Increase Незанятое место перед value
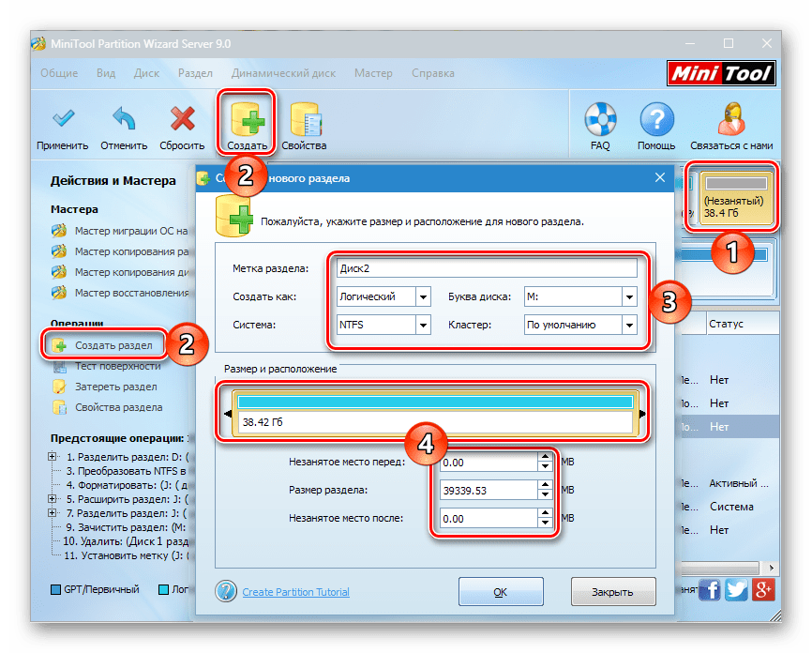Viewport: 812px width, 653px height. (545, 457)
